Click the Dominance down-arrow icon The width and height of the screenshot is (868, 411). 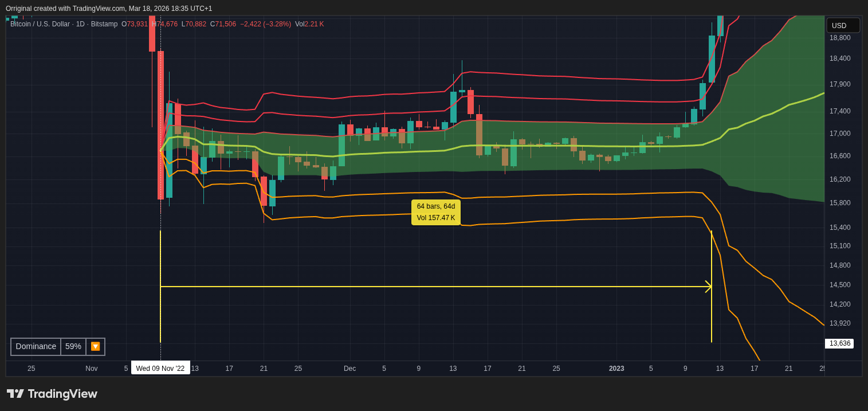95,346
